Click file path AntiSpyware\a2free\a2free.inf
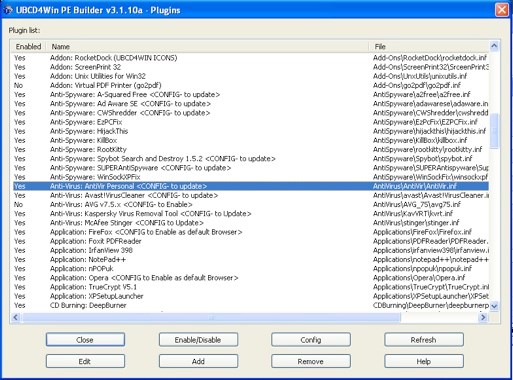513x380 pixels. pos(422,94)
